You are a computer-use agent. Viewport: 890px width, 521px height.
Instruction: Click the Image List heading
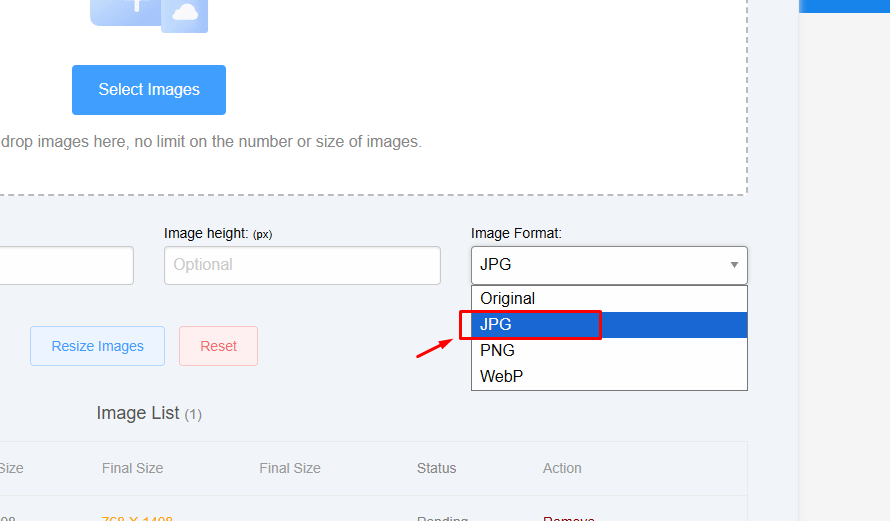(138, 413)
